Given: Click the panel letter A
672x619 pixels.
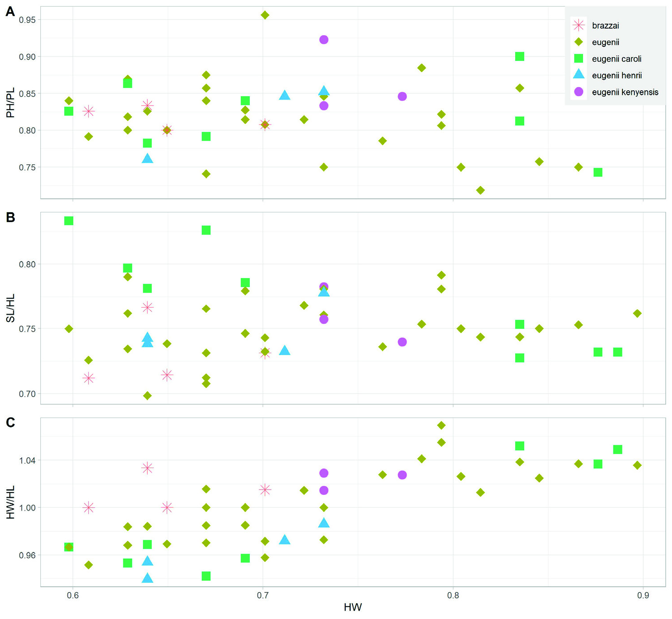Looking at the screenshot, I should pyautogui.click(x=10, y=12).
